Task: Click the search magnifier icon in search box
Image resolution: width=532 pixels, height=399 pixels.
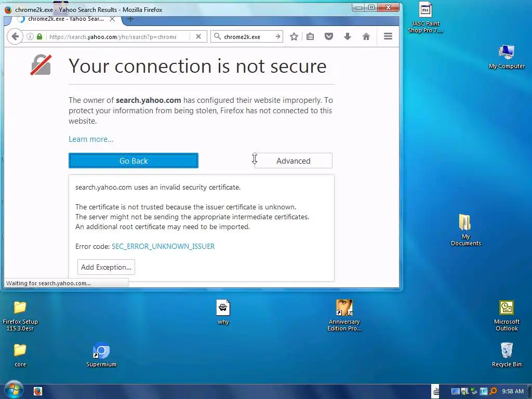Action: pos(218,37)
